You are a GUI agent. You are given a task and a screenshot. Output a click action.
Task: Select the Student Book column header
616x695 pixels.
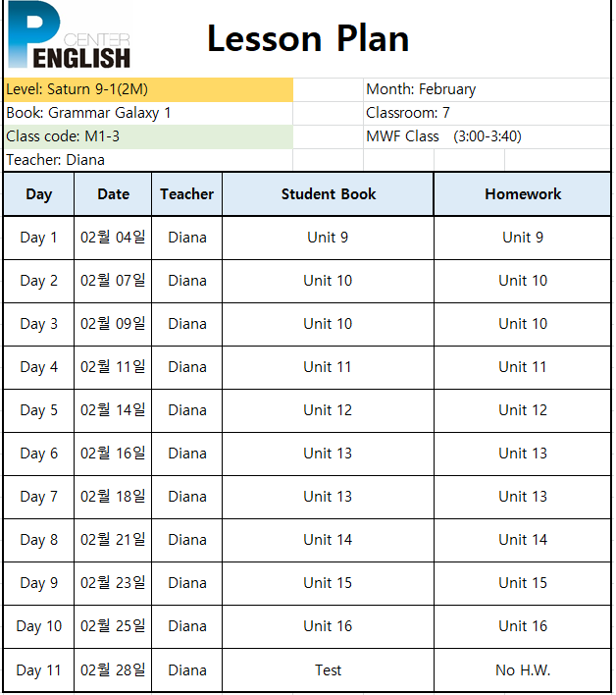point(329,194)
